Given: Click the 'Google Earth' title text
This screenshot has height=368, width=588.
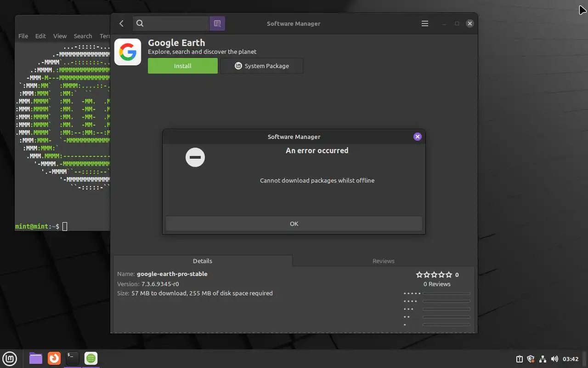Looking at the screenshot, I should [x=176, y=43].
